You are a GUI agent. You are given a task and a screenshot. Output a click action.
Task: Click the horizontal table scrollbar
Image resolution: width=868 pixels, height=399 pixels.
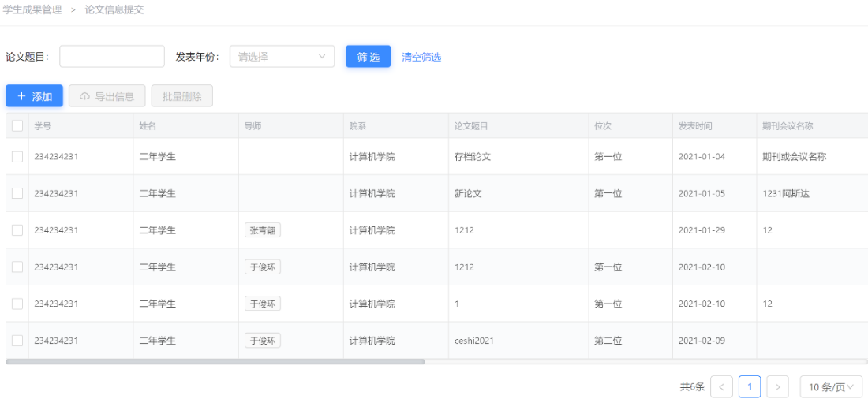tap(215, 362)
